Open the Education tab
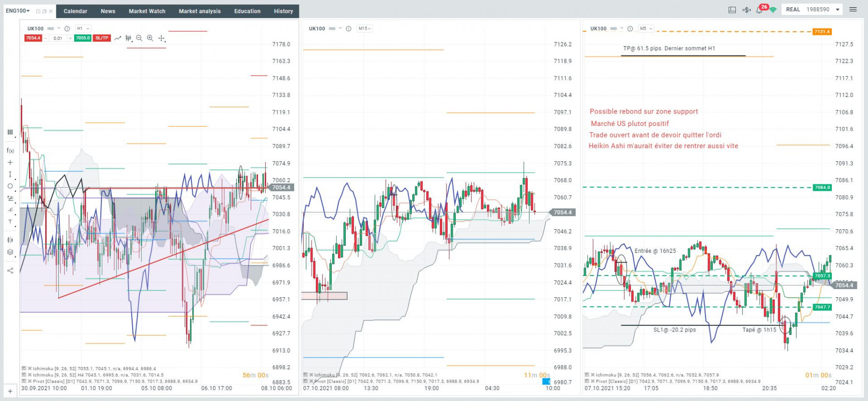The height and width of the screenshot is (401, 868). pyautogui.click(x=247, y=11)
